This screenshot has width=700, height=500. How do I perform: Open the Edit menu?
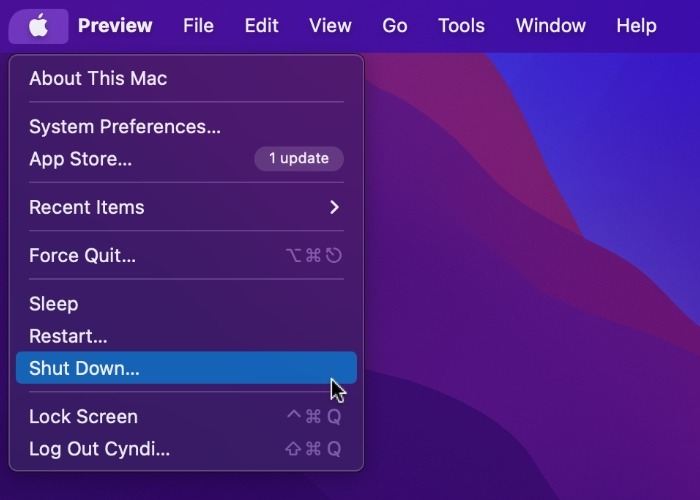click(261, 26)
